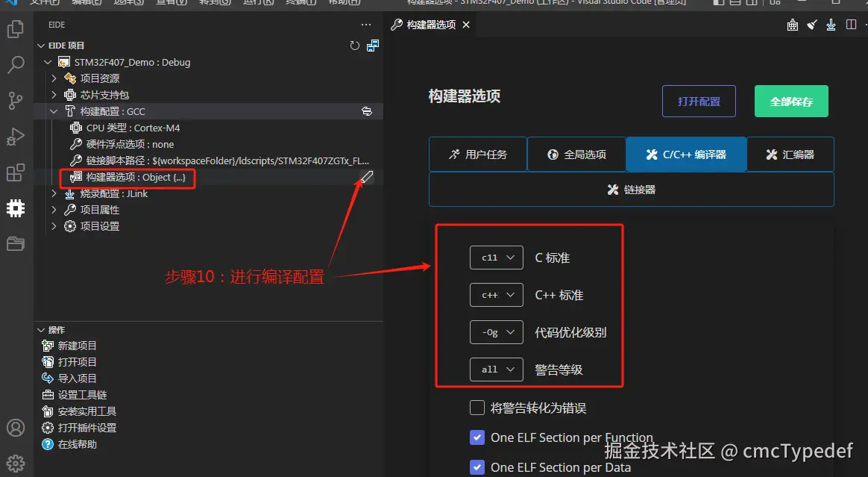Screen dimensions: 868x477
Task: Uncheck One ELF Section per Function
Action: click(x=477, y=437)
